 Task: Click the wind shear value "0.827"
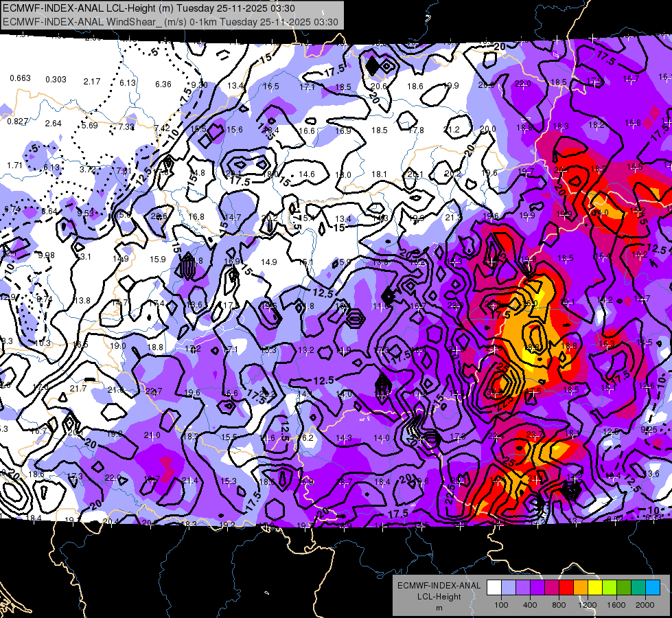click(18, 122)
